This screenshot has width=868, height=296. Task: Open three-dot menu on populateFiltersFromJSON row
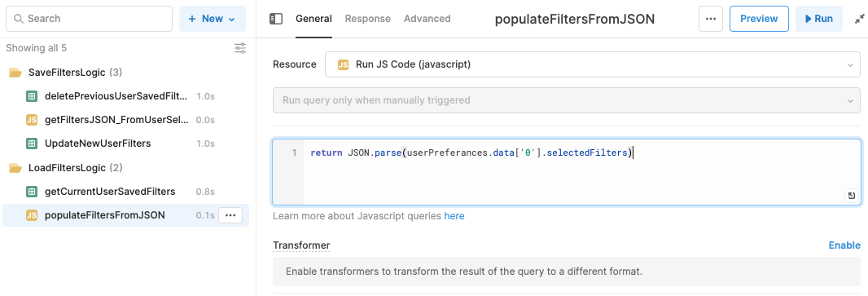point(230,215)
